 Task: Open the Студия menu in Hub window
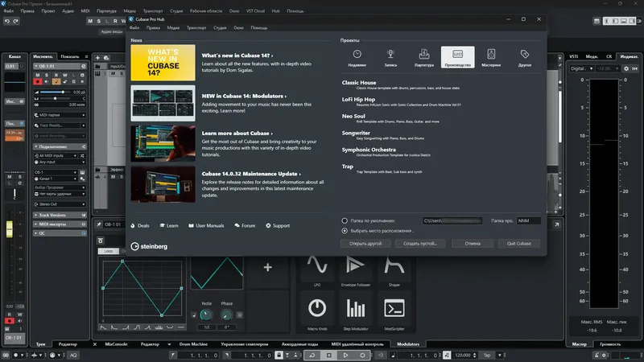[220, 28]
